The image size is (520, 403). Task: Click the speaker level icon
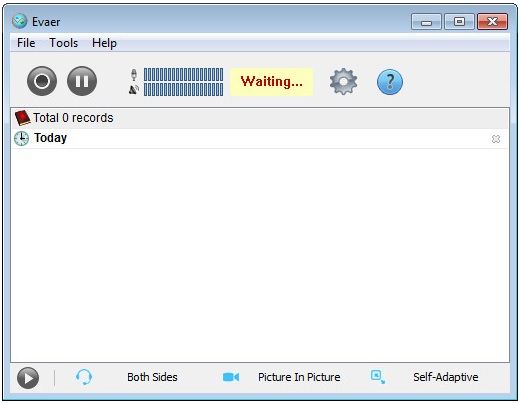134,89
